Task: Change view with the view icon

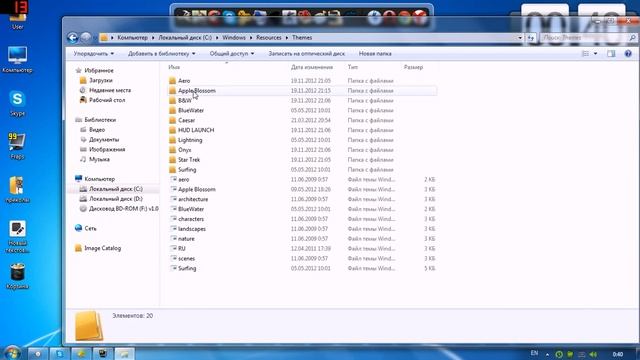Action: (x=585, y=53)
